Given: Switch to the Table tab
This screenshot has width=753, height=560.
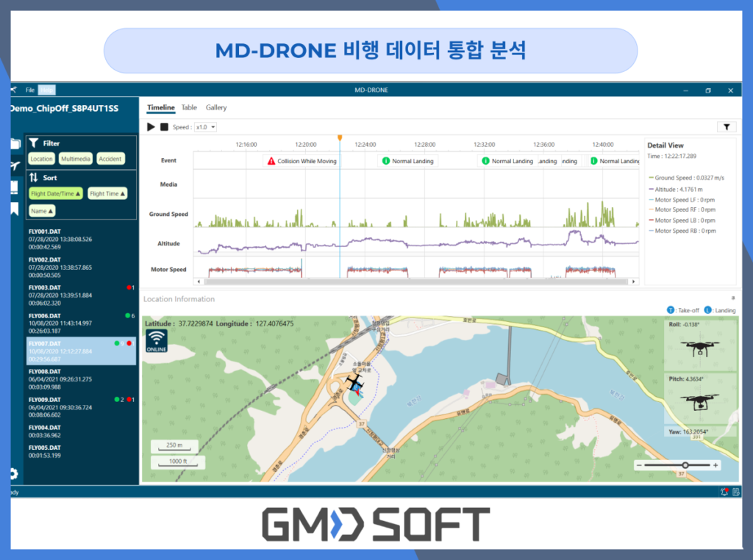Looking at the screenshot, I should click(189, 107).
